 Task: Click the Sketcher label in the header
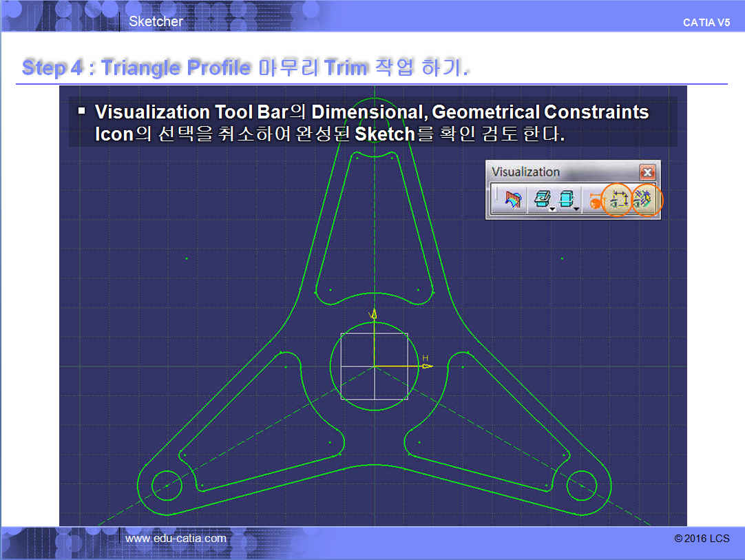pyautogui.click(x=156, y=21)
